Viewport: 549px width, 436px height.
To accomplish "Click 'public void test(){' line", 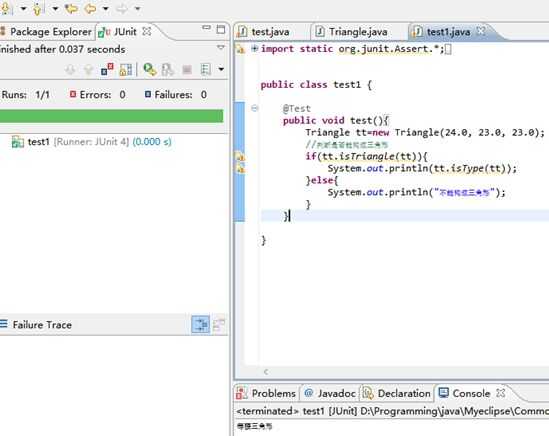I will click(336, 121).
